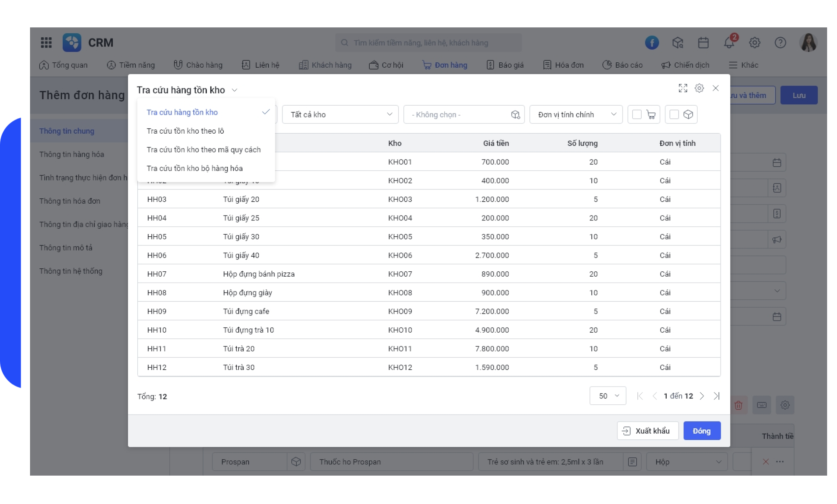Click the CRM logo icon

click(x=72, y=43)
